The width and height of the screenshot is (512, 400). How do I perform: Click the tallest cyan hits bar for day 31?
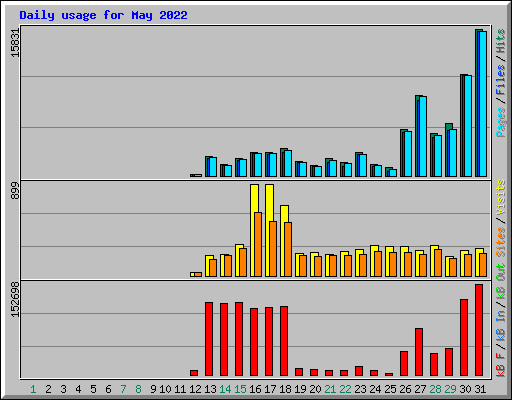[483, 104]
